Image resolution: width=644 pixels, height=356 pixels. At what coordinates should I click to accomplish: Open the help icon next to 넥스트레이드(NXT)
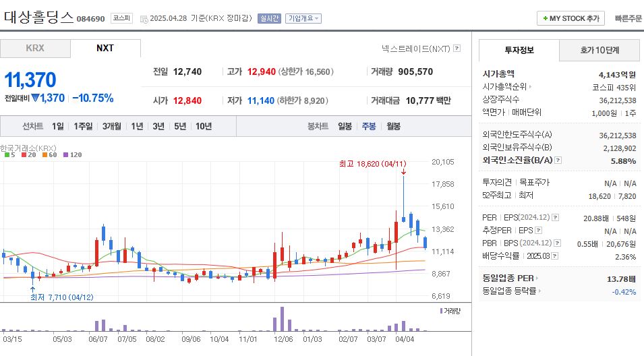[x=457, y=49]
